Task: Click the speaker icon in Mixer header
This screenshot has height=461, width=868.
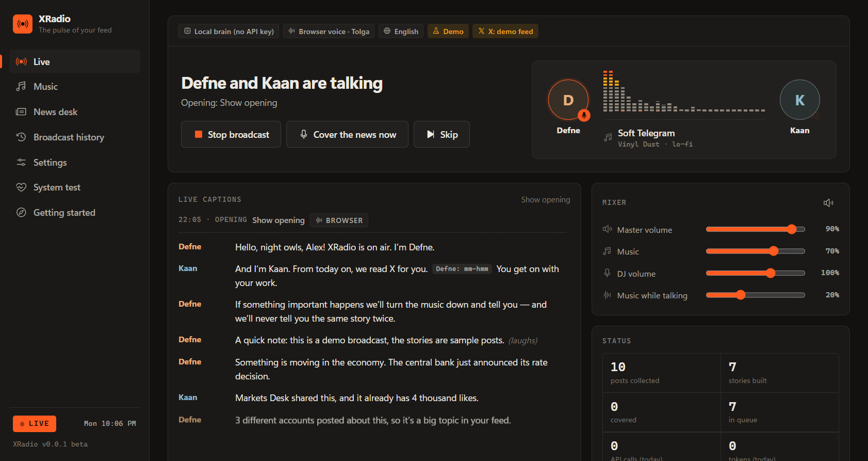Action: 828,203
